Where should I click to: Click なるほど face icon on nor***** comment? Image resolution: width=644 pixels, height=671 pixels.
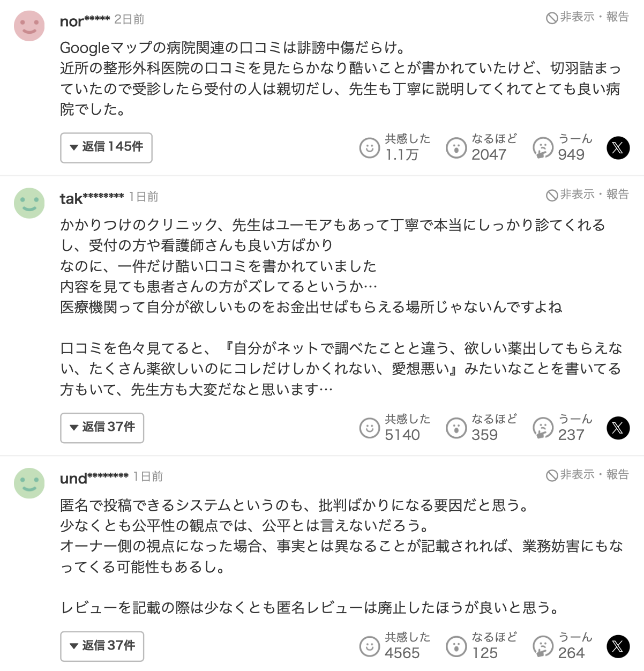[456, 147]
